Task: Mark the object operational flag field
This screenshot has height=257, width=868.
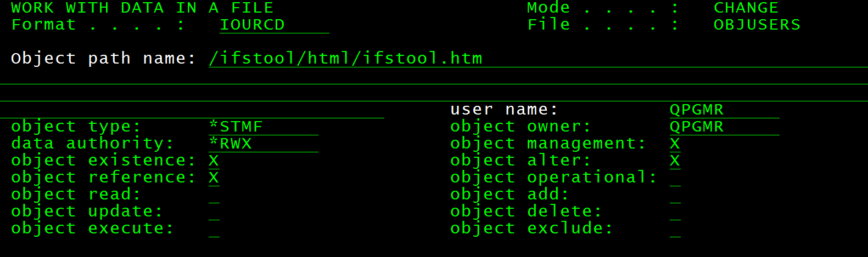Action: pos(675,178)
